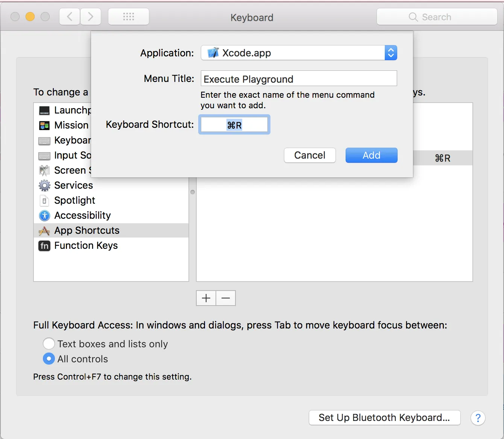Add a shortcut with the plus button
The image size is (504, 439).
pos(206,298)
